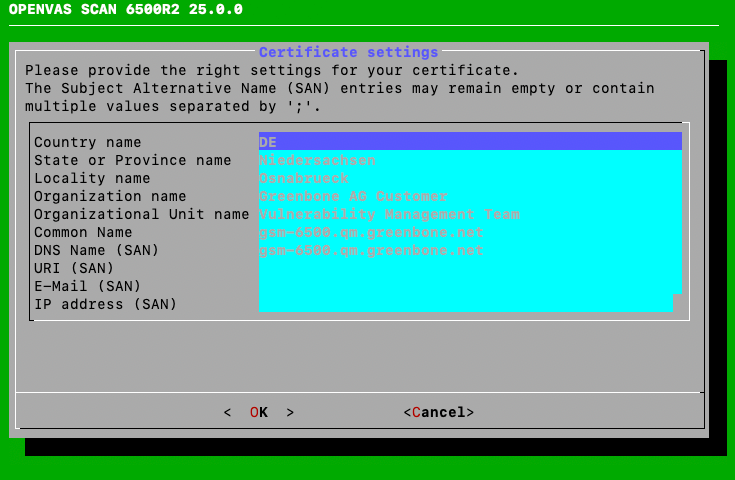The width and height of the screenshot is (735, 480).
Task: Select the Organization name input field
Action: 469,196
